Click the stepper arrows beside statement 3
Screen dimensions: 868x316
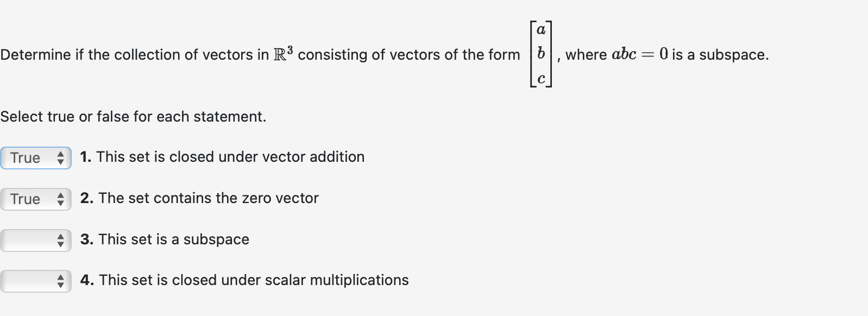click(x=61, y=241)
